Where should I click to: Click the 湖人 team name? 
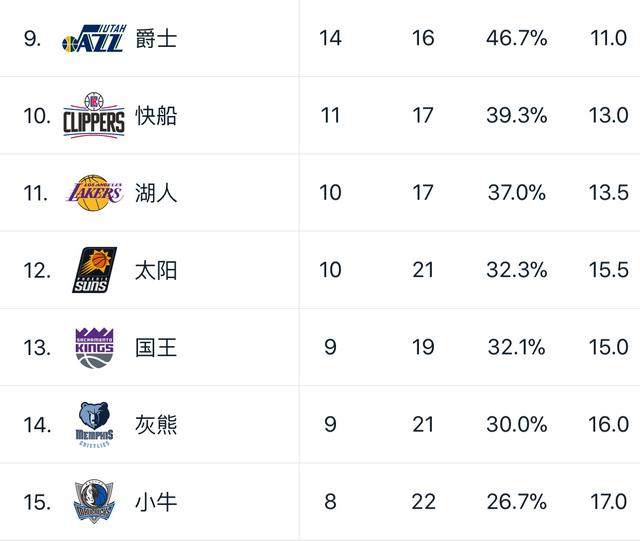(x=156, y=193)
